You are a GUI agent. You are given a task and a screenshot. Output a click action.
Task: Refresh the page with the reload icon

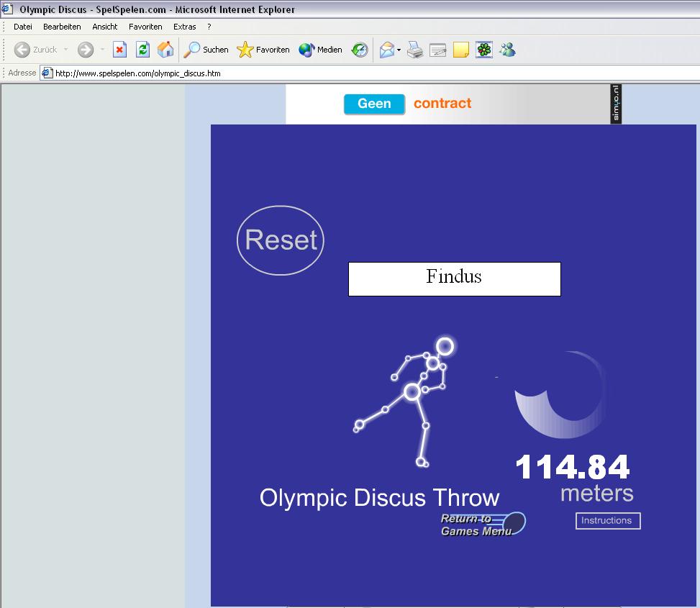click(x=143, y=50)
